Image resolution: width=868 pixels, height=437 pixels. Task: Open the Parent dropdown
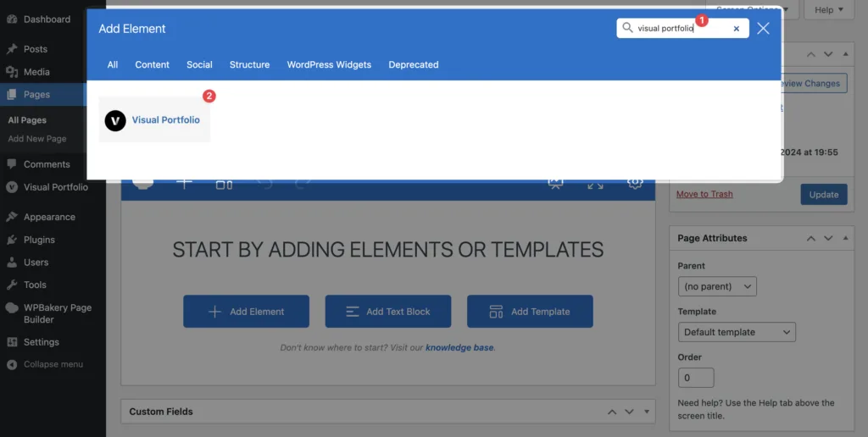[717, 286]
